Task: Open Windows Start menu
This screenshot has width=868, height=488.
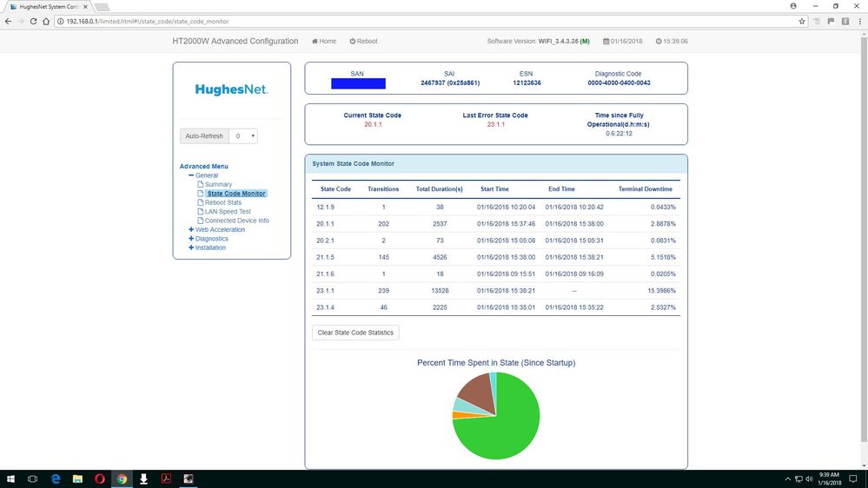Action: click(11, 478)
